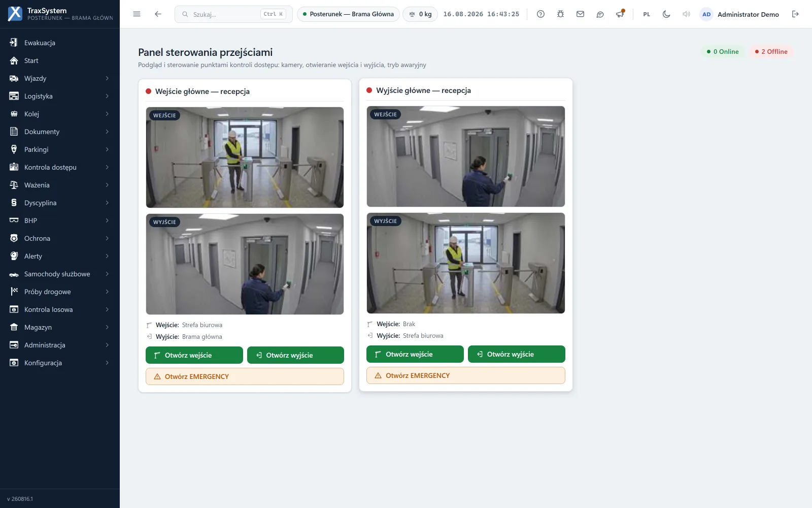Open the help question mark icon
This screenshot has width=812, height=508.
point(540,14)
